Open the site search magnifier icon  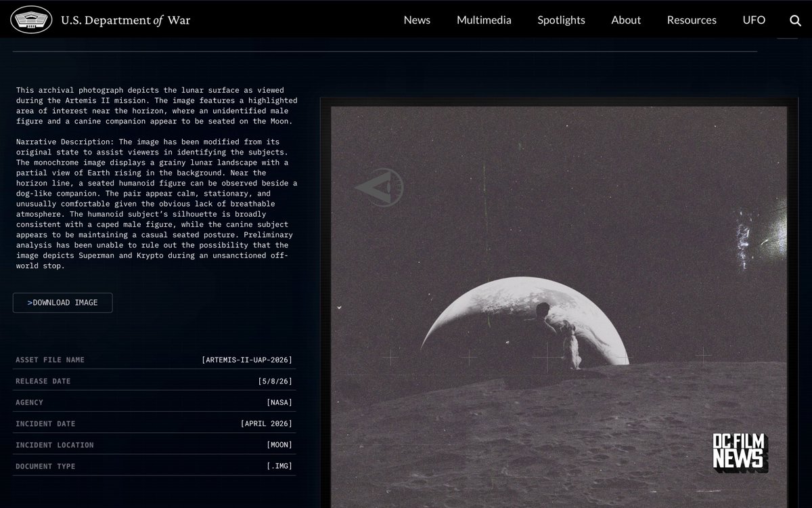point(796,20)
